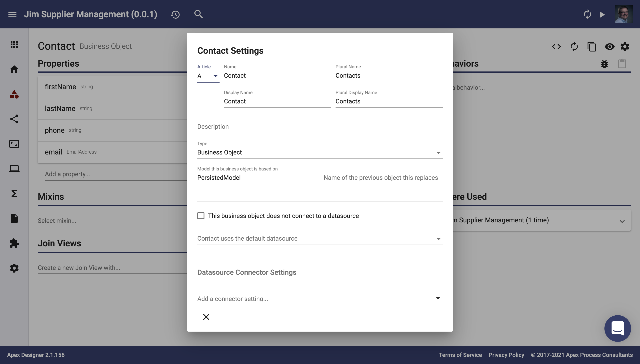Click the close X button on dialog
This screenshot has width=640, height=364.
click(x=206, y=317)
